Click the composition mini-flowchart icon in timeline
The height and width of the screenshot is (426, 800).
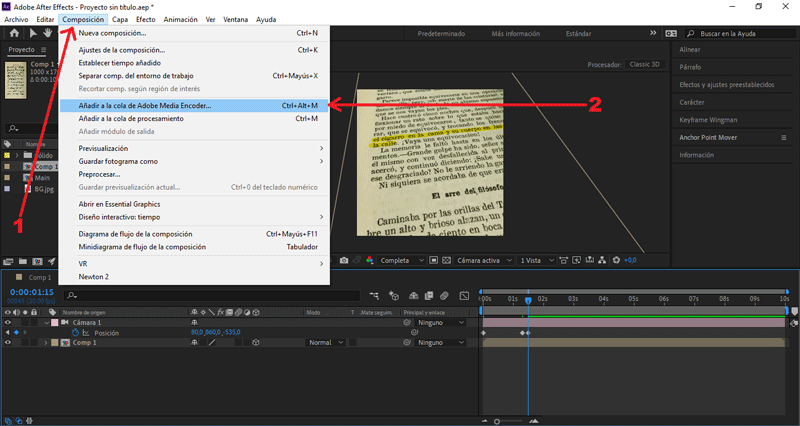point(374,295)
